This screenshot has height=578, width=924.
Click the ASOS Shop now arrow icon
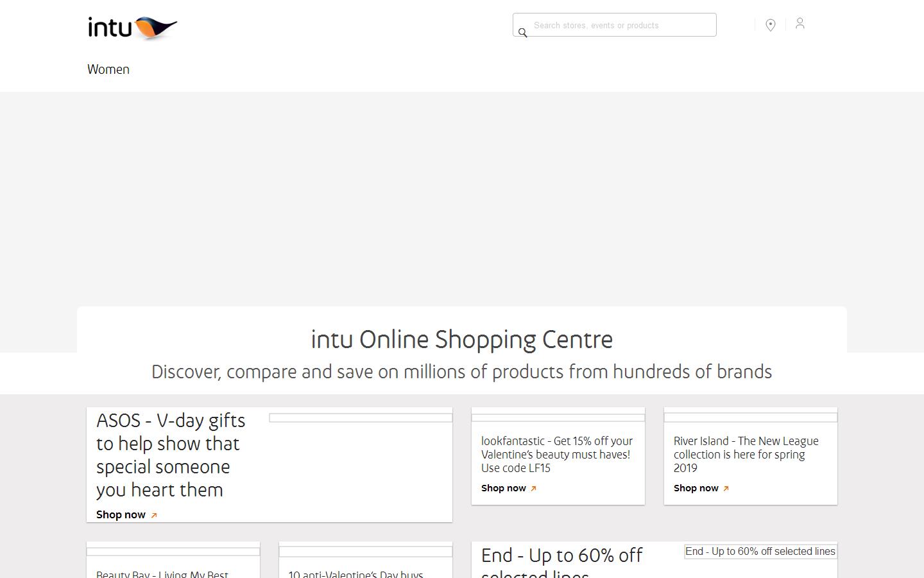pyautogui.click(x=153, y=515)
